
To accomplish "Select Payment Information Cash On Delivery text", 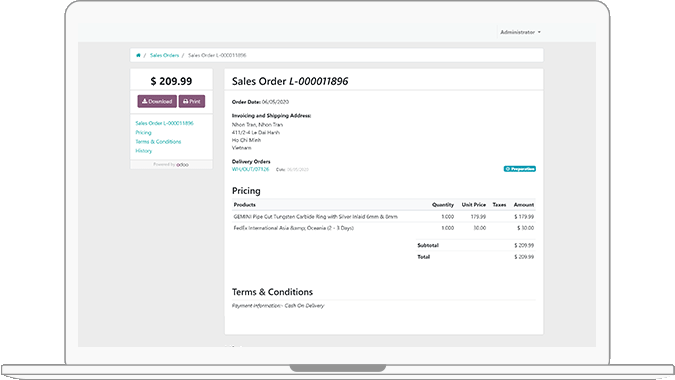I will pyautogui.click(x=278, y=306).
